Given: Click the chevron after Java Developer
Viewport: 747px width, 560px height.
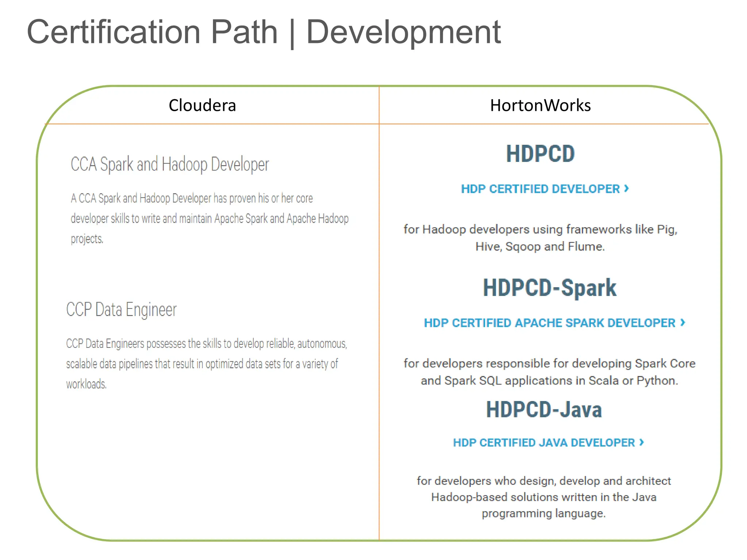Looking at the screenshot, I should pos(641,442).
